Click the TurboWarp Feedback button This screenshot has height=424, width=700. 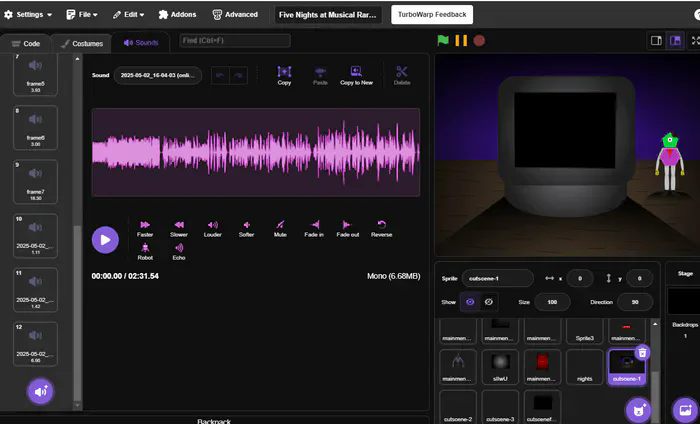[x=432, y=15]
